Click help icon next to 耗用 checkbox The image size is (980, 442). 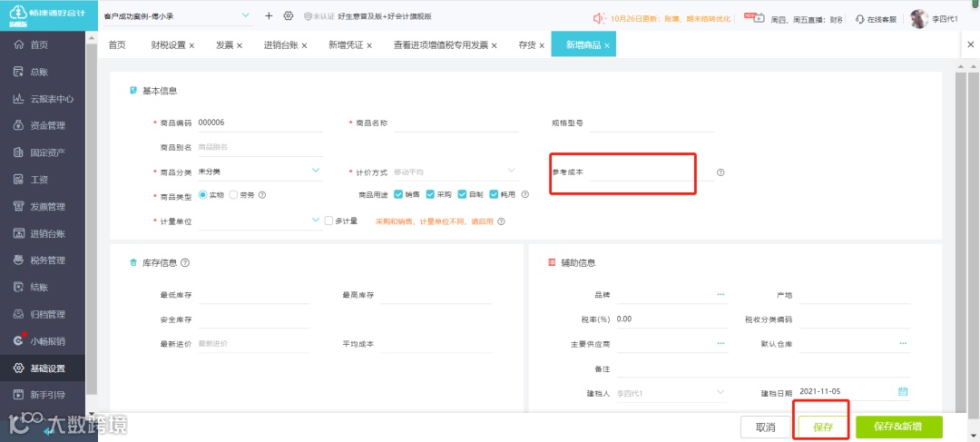coord(525,194)
